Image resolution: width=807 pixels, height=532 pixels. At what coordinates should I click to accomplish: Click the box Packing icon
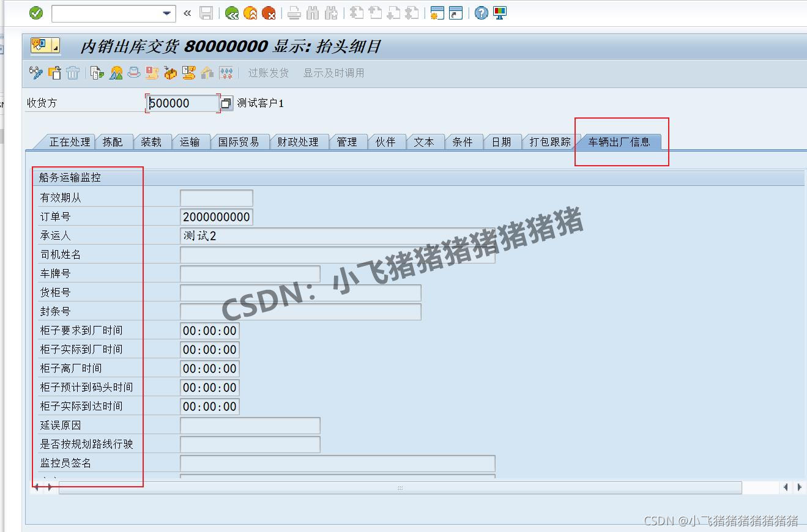click(170, 73)
